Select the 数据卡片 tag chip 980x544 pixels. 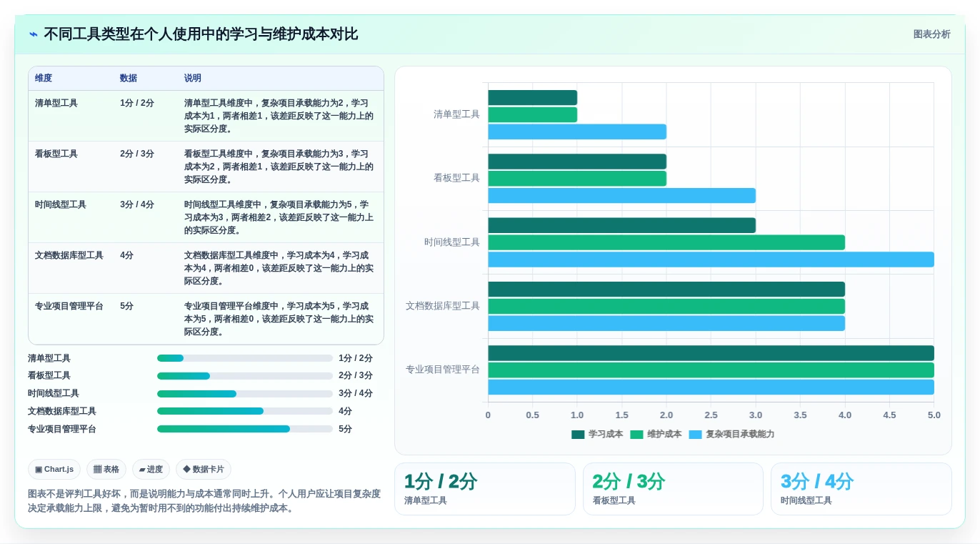click(x=204, y=470)
